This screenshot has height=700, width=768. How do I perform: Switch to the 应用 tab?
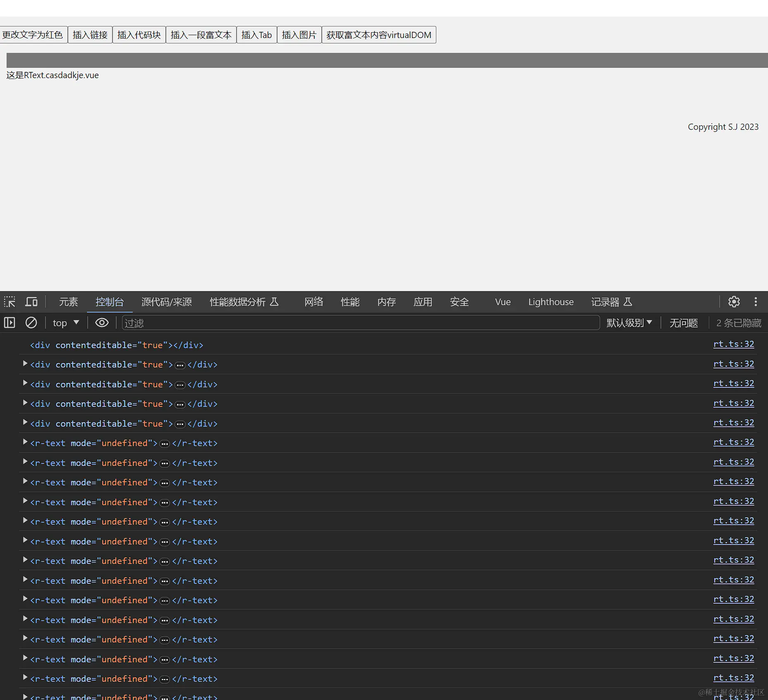pyautogui.click(x=423, y=302)
